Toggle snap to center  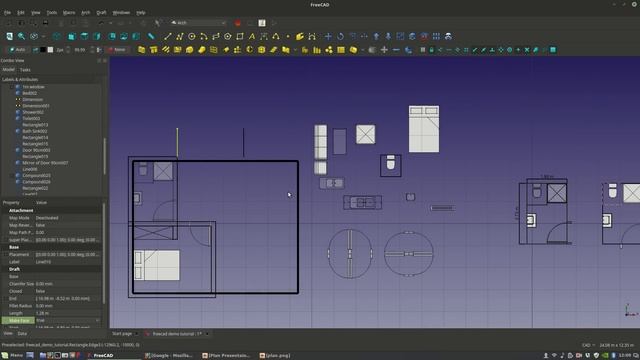[509, 50]
